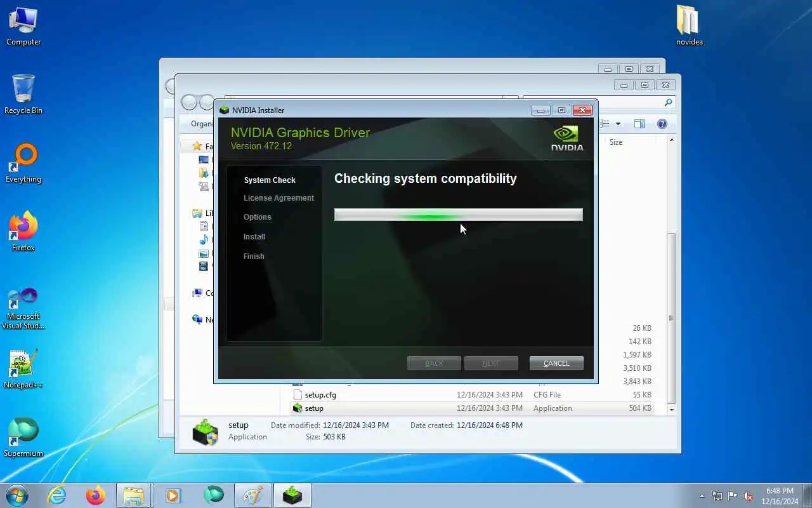This screenshot has height=508, width=812.
Task: Click Application type cell of setup row
Action: point(553,408)
